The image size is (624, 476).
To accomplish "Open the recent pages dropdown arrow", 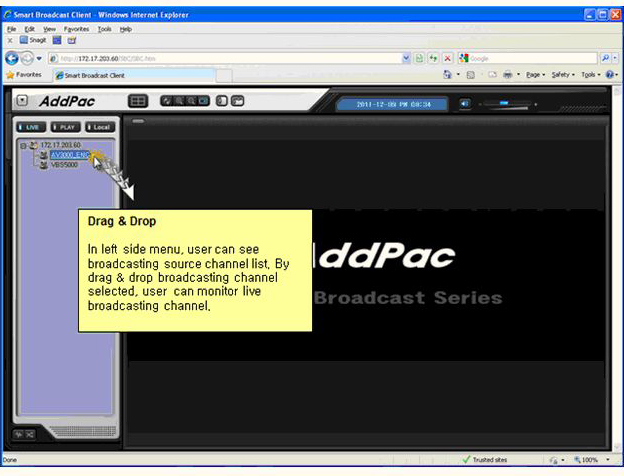I will (x=39, y=59).
